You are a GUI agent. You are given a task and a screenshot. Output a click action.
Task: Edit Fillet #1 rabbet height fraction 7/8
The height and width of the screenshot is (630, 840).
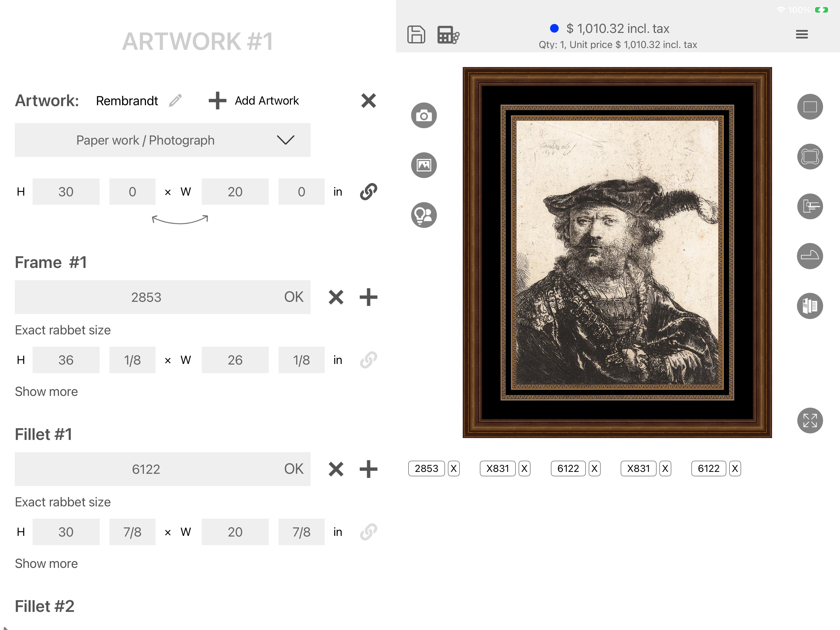132,532
